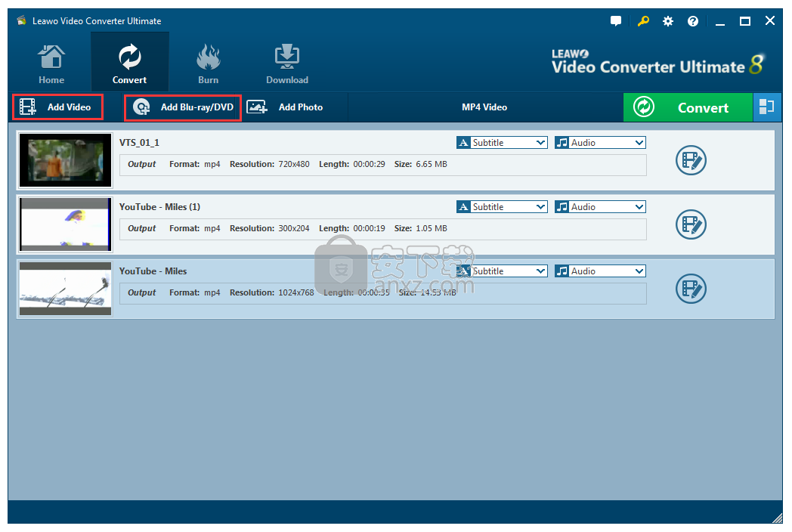Edit the VTS_01_1 video

pos(691,160)
